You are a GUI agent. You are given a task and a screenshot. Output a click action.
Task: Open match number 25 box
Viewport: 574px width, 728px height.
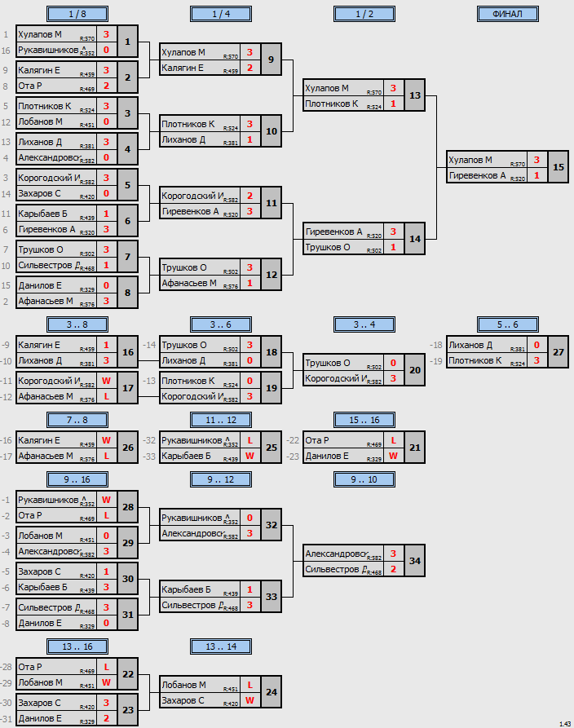pyautogui.click(x=272, y=448)
